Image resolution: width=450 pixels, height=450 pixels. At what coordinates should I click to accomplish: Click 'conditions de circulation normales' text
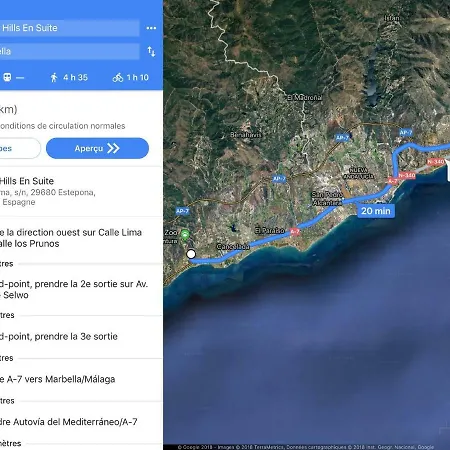point(63,126)
